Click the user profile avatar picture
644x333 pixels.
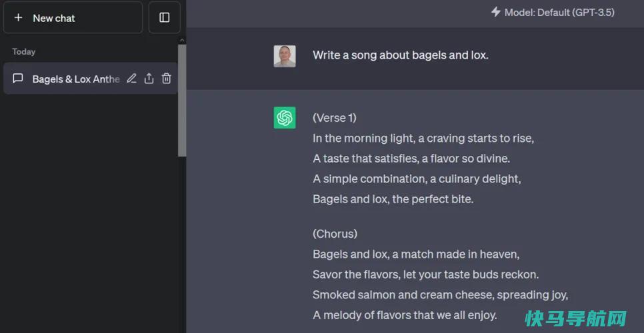pos(285,56)
